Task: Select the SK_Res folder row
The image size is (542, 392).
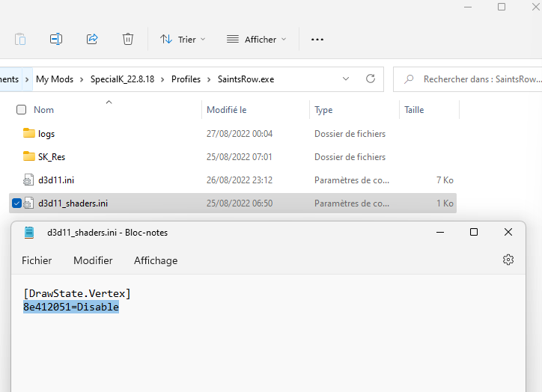Action: [233, 157]
